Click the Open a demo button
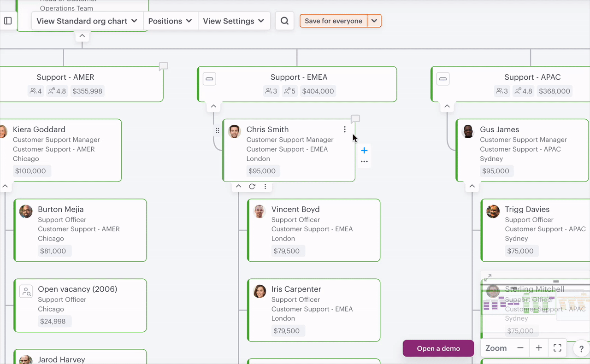The height and width of the screenshot is (364, 590). (438, 348)
